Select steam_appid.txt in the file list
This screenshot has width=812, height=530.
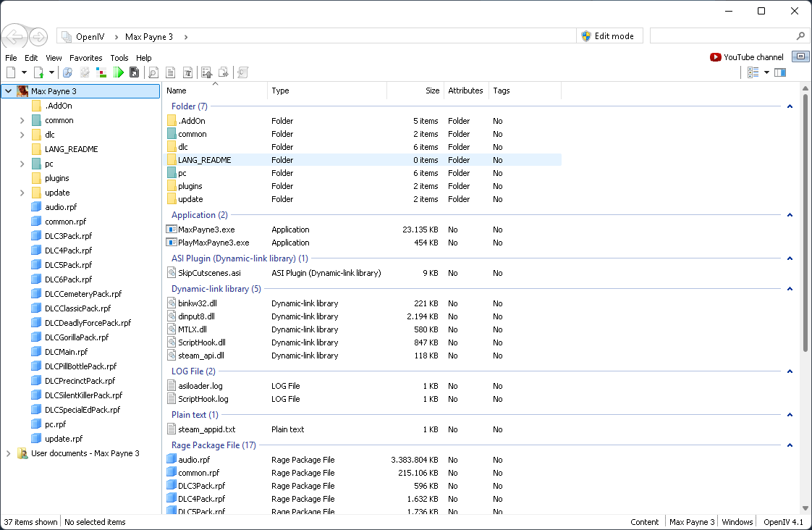pos(207,429)
